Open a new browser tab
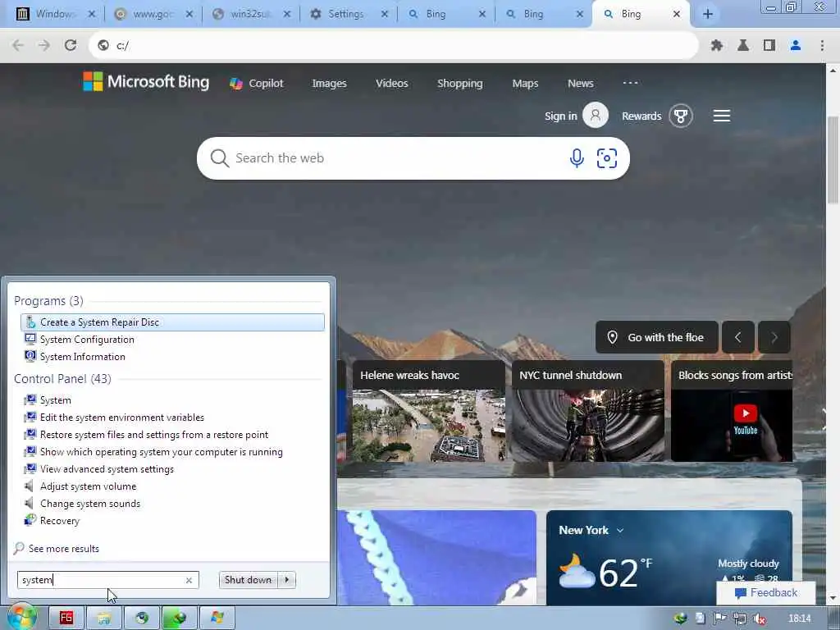Image resolution: width=840 pixels, height=630 pixels. point(708,14)
